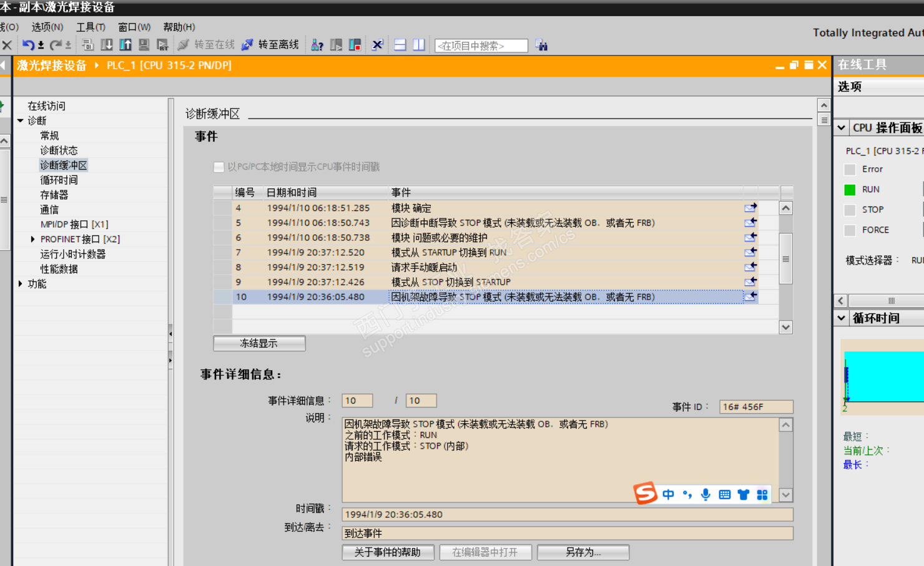Image resolution: width=924 pixels, height=566 pixels.
Task: Select 循环时间 in the left navigation tree
Action: [59, 180]
